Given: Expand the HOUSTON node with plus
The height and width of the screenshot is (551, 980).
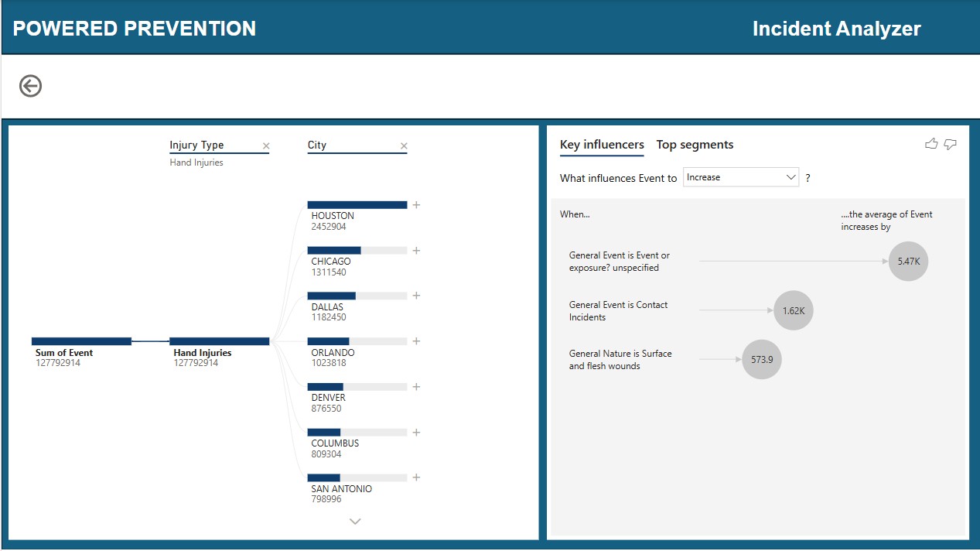Looking at the screenshot, I should click(416, 205).
